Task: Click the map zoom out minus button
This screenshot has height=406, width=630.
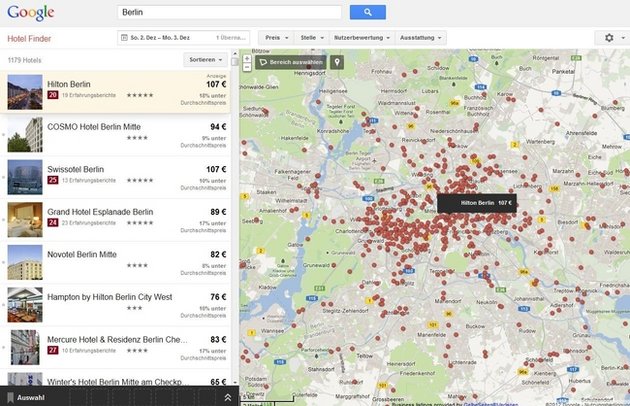Action: pos(247,69)
